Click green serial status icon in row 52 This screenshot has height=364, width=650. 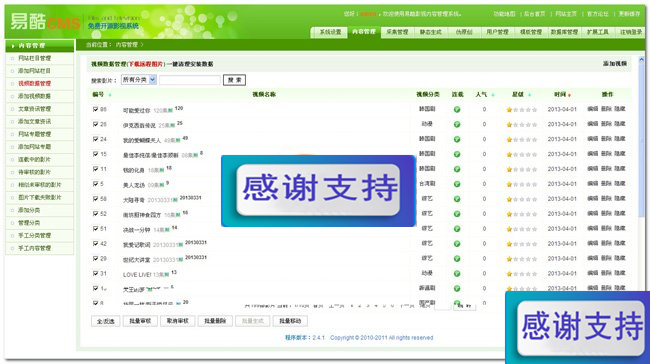(457, 214)
